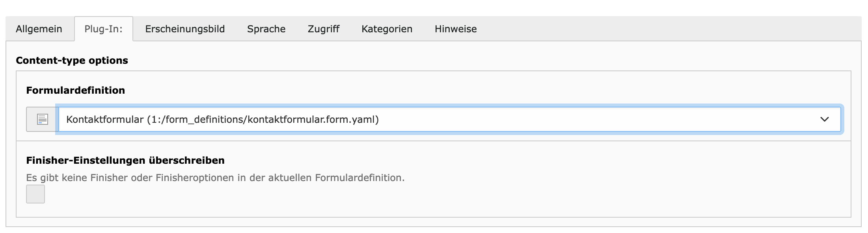Click the chevron arrow of the form dropdown

click(824, 119)
